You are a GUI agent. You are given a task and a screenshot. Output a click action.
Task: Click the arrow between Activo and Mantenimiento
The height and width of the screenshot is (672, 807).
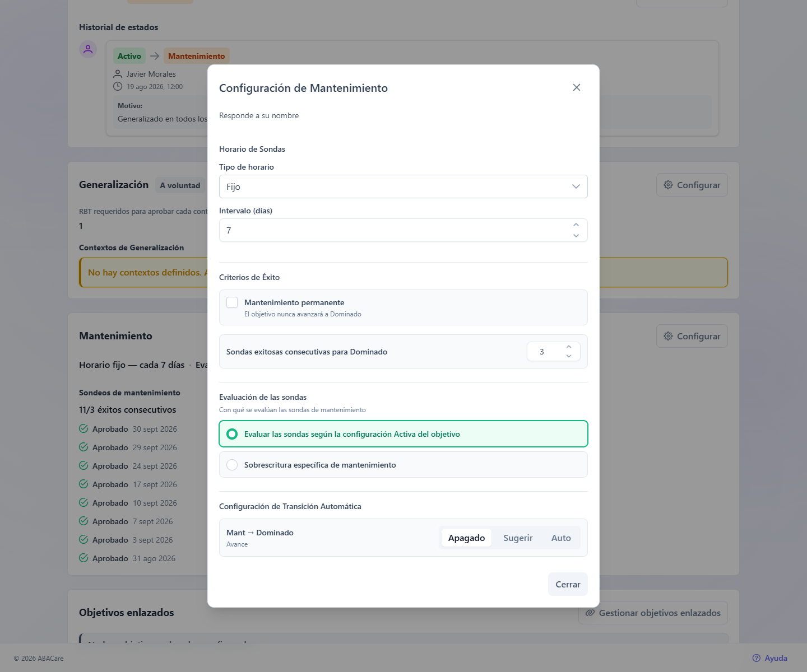155,56
